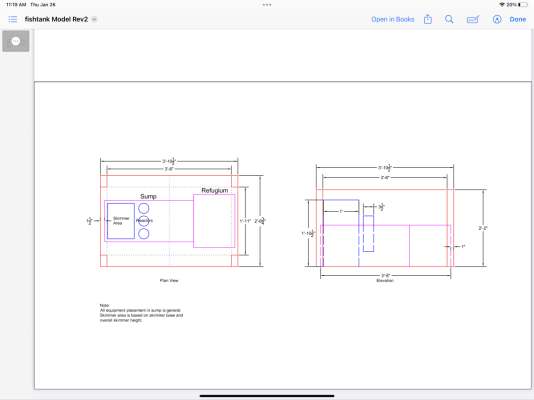The width and height of the screenshot is (534, 400).
Task: Open options on the page thumbnail
Action: click(16, 41)
